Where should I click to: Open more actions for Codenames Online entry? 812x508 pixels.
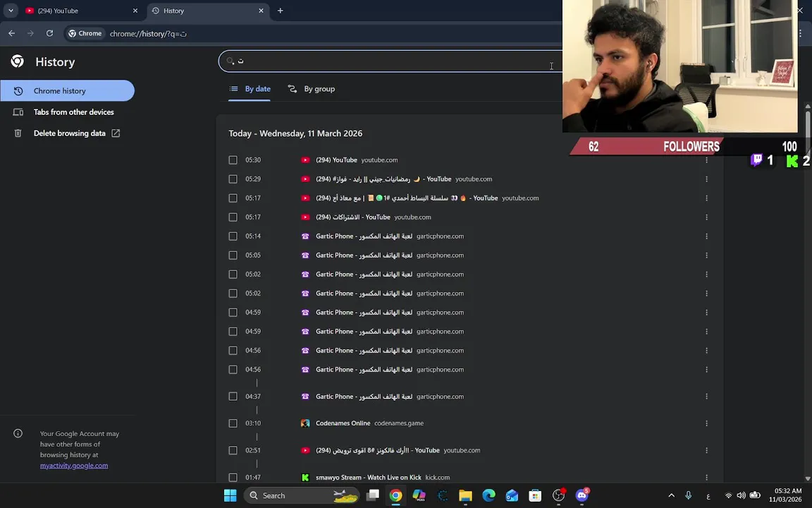coord(706,423)
